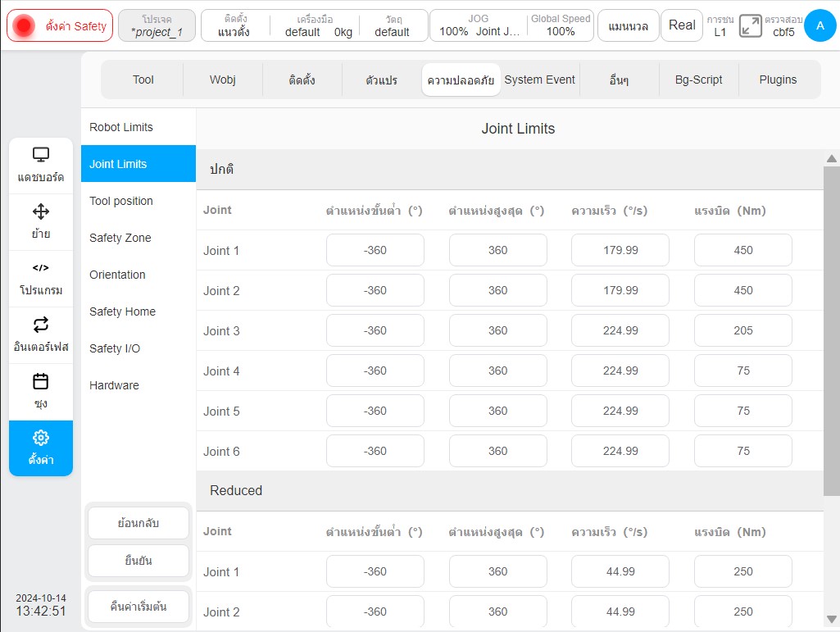This screenshot has width=840, height=632.
Task: Open the *project_1 project button
Action: [157, 25]
